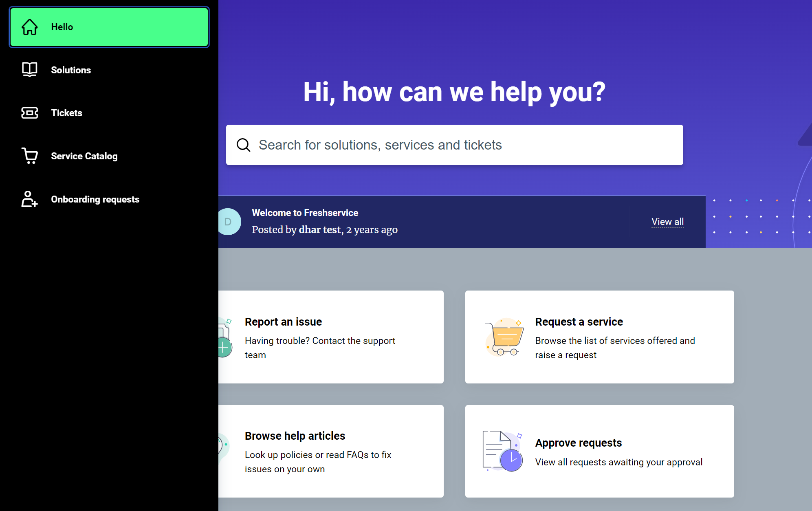The image size is (812, 511).
Task: Click the Solutions book icon
Action: tap(30, 70)
